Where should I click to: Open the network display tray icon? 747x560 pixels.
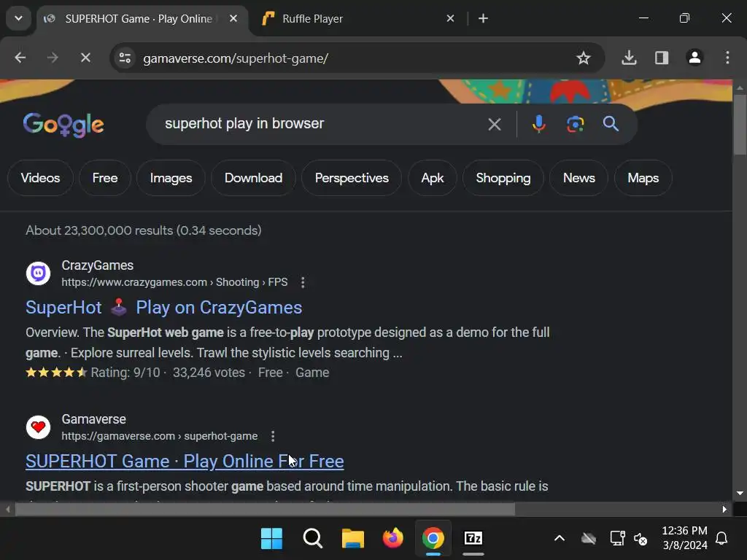617,539
